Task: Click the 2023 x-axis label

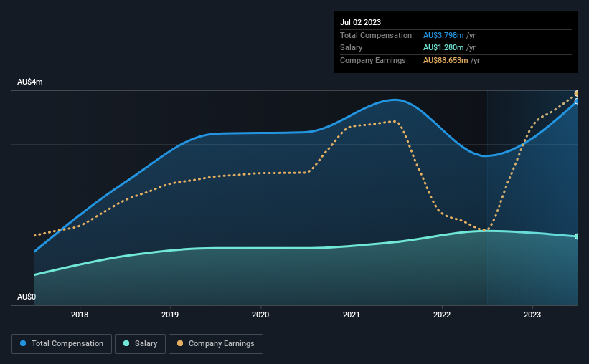Action: point(532,315)
